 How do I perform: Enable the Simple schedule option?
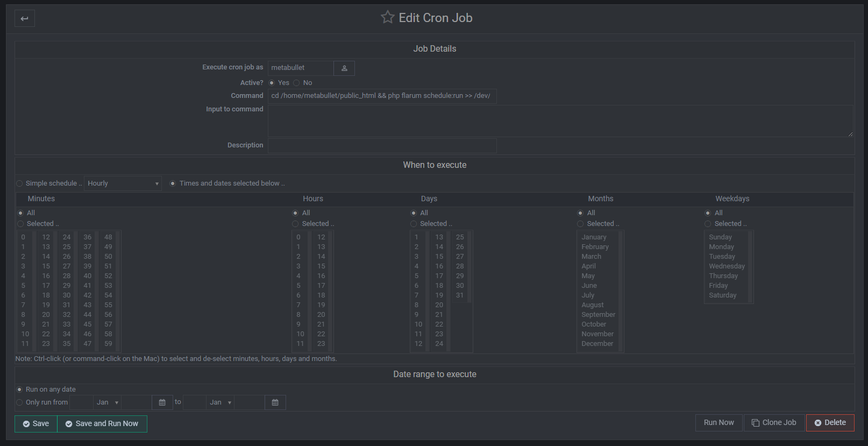(20, 183)
